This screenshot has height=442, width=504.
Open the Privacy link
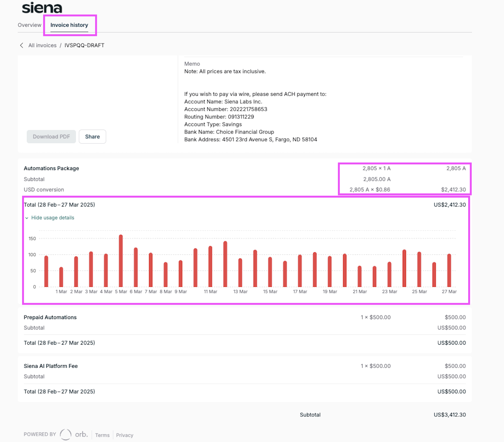point(125,435)
